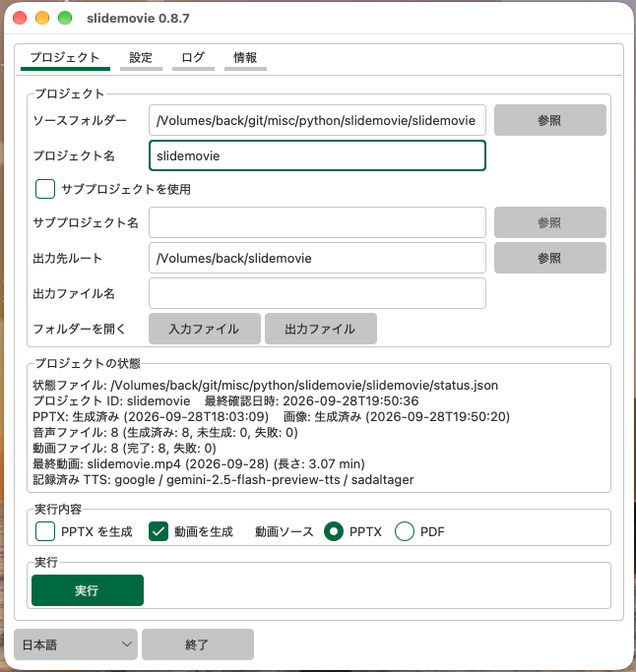Open the 情報 tab
This screenshot has height=672, width=636.
245,58
